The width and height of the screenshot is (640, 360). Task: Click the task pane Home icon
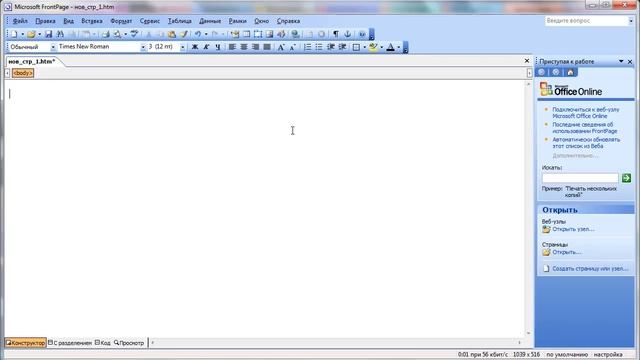coord(570,72)
